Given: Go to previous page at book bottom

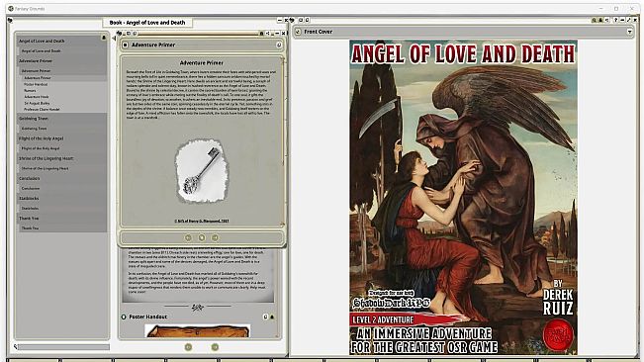Looking at the screenshot, I should [188, 347].
